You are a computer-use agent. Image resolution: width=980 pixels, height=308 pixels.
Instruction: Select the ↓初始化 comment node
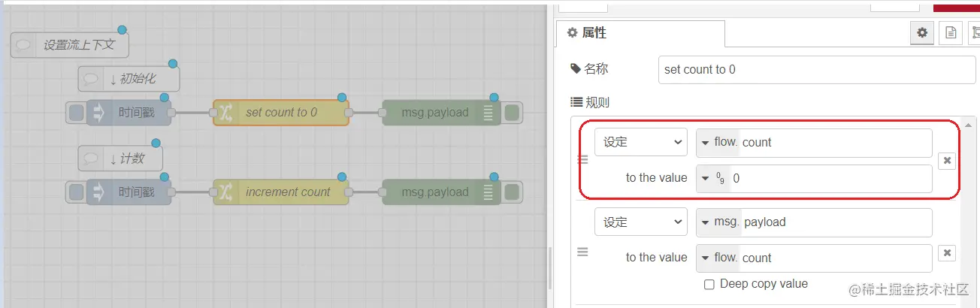129,78
